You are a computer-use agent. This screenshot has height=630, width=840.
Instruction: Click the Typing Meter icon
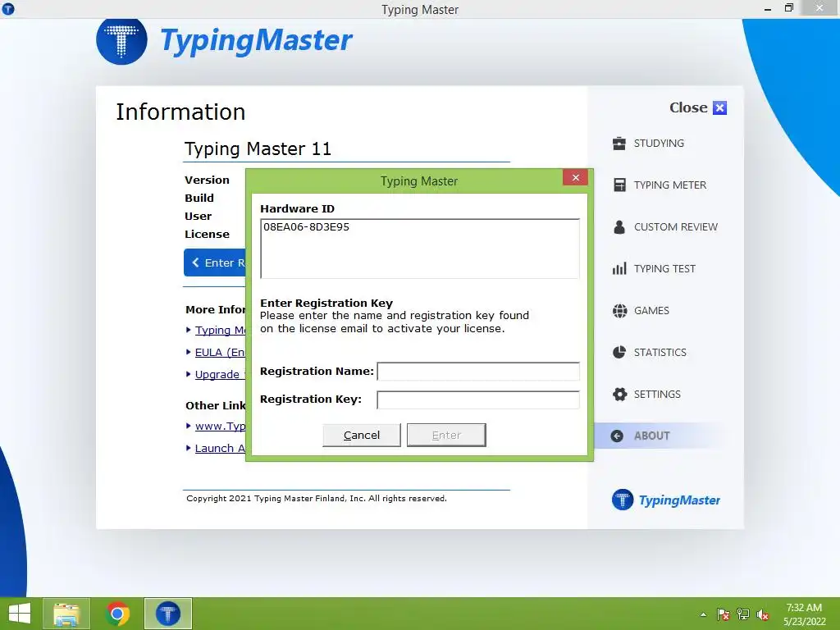tap(619, 185)
